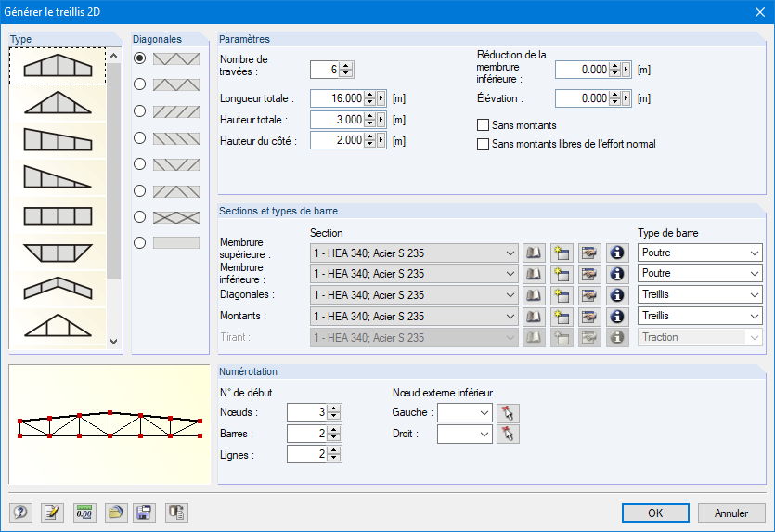Open Élévation arrow menu button

pos(626,98)
